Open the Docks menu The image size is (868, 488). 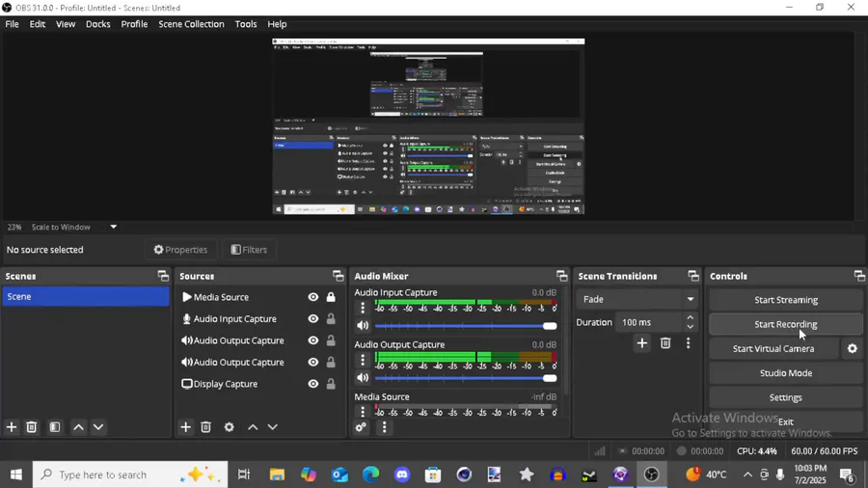98,24
